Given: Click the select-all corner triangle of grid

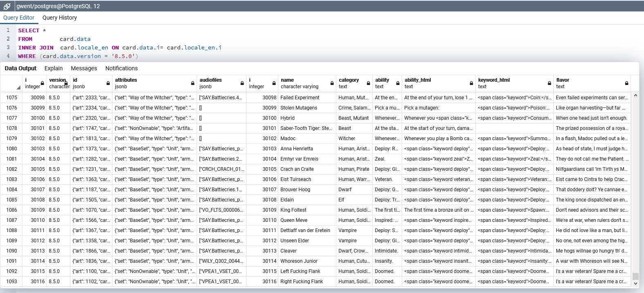Looking at the screenshot, I should tap(18, 87).
